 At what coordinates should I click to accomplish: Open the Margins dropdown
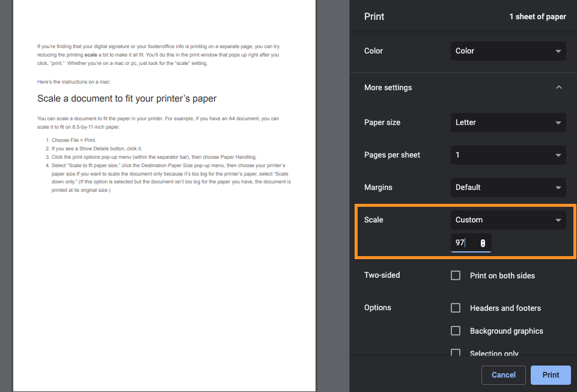(x=508, y=188)
